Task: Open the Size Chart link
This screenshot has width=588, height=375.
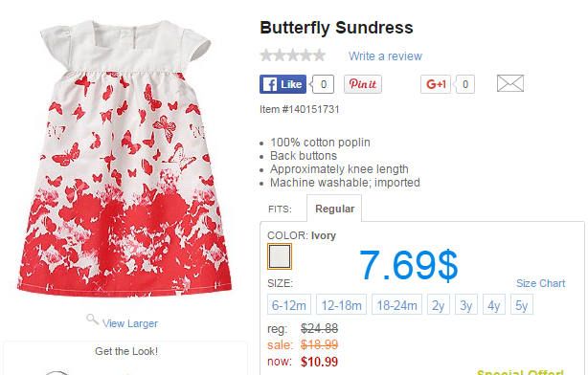Action: coord(540,283)
